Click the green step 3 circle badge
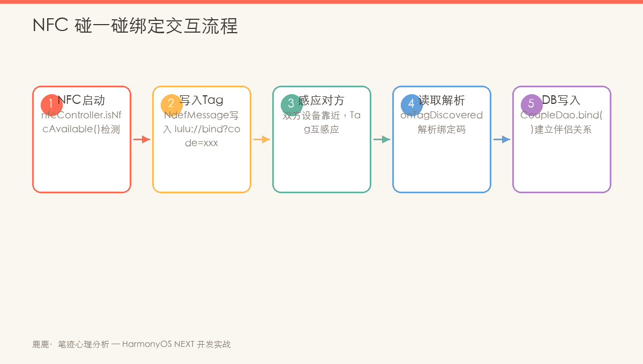 point(291,104)
